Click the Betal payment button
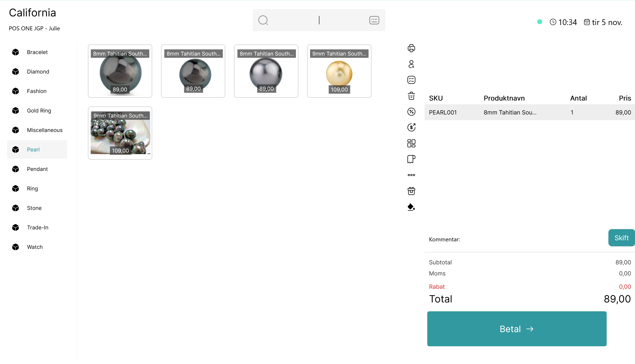635x364 pixels. (x=517, y=329)
